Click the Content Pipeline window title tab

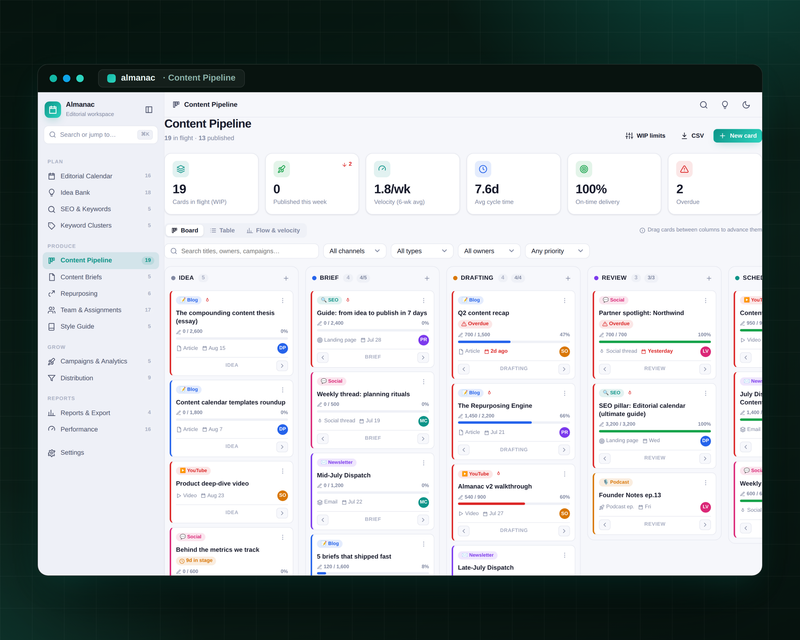[171, 78]
